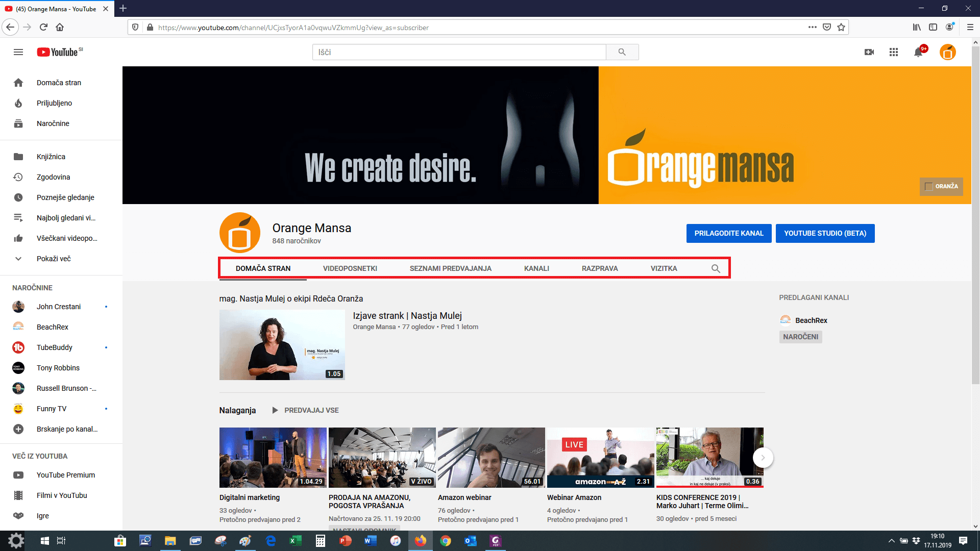Open Firefox page actions ellipsis menu
980x551 pixels.
[x=813, y=28]
